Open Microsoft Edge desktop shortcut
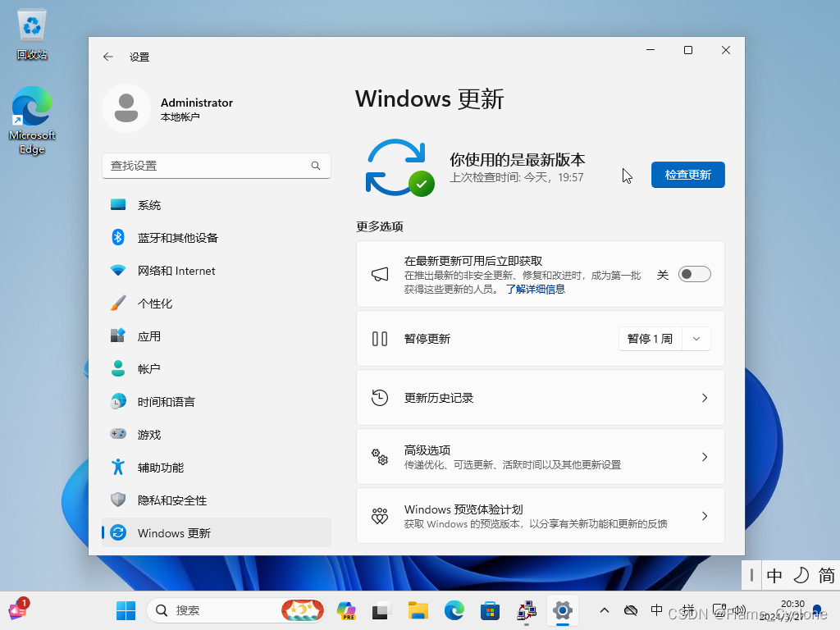Image resolution: width=840 pixels, height=630 pixels. [32, 121]
